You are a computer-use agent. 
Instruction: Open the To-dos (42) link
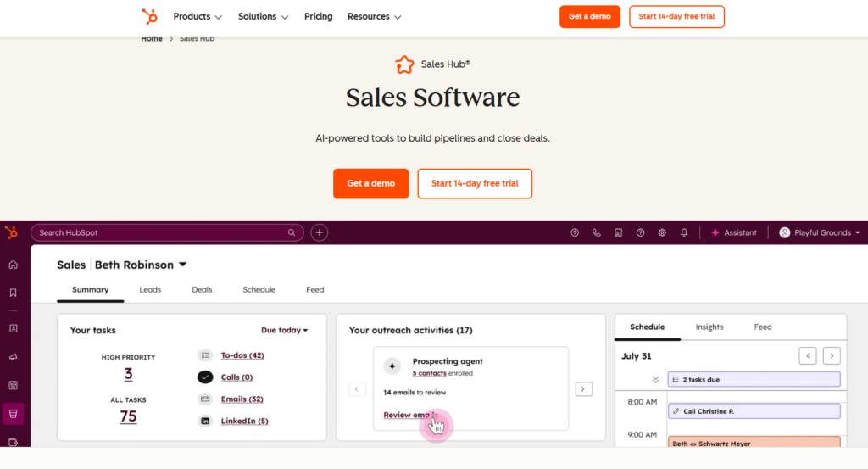click(x=242, y=355)
